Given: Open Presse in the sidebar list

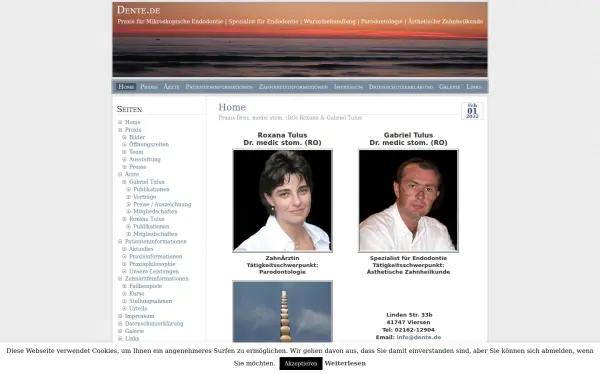Looking at the screenshot, I should (138, 167).
